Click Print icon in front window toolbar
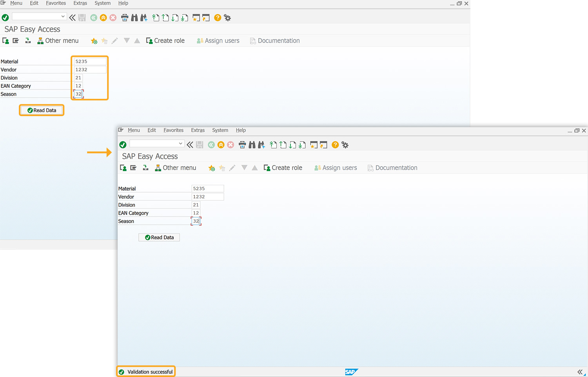The image size is (588, 377). [x=242, y=145]
